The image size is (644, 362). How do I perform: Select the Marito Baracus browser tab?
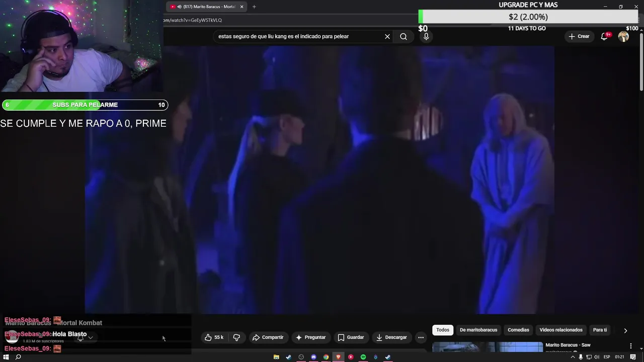pos(206,7)
